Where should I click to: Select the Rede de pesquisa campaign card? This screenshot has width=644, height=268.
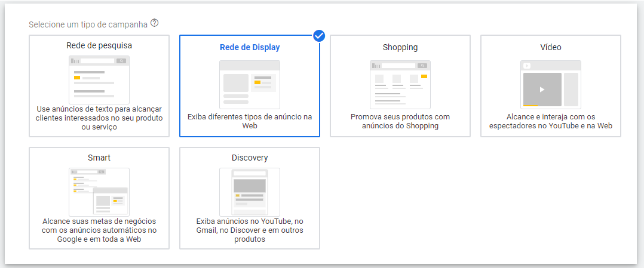(x=99, y=86)
